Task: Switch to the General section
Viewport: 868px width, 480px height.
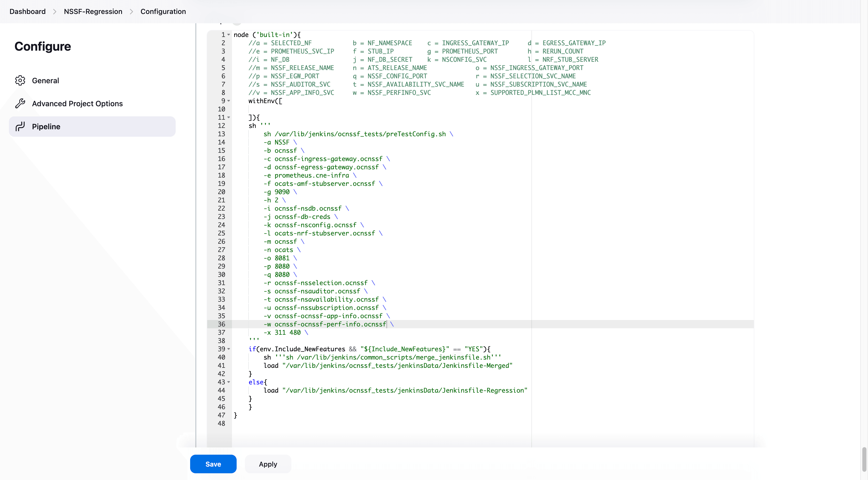Action: [46, 81]
